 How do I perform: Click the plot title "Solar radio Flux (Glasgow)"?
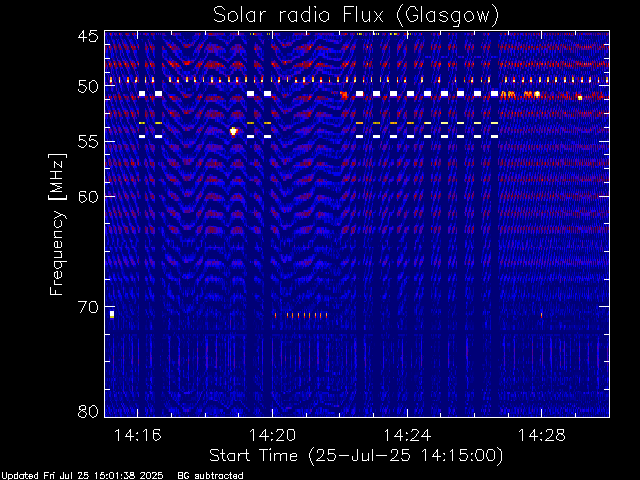coord(356,16)
